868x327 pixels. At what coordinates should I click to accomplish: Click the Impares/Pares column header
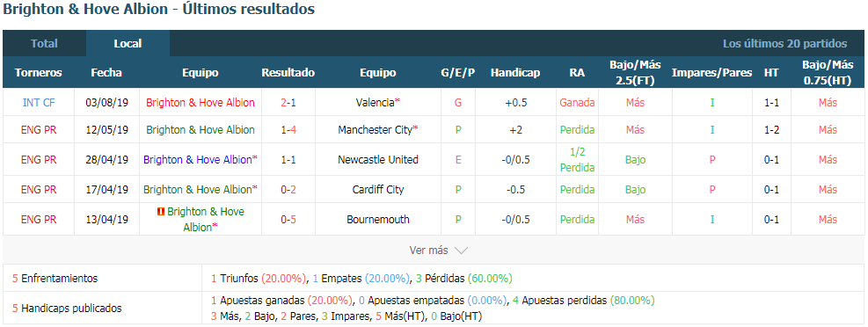(711, 72)
